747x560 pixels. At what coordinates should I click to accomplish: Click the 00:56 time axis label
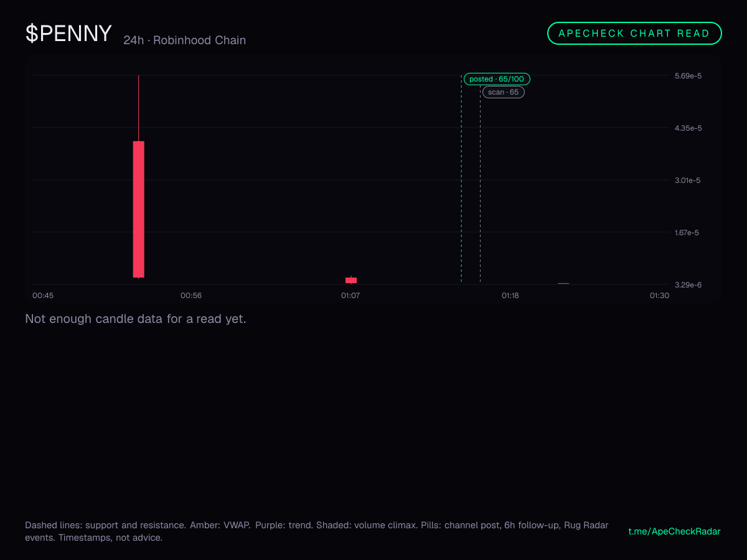pos(191,296)
